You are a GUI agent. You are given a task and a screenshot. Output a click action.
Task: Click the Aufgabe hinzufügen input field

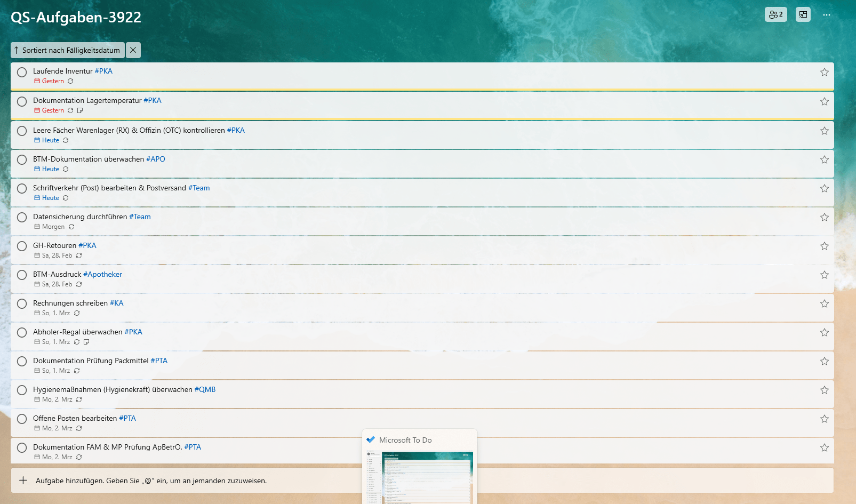click(x=151, y=481)
